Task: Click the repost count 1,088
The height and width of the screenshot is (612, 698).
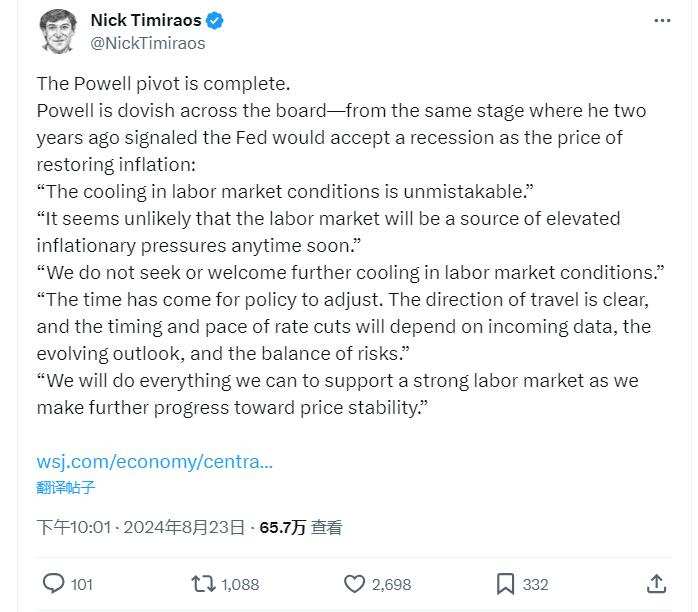Action: [240, 584]
